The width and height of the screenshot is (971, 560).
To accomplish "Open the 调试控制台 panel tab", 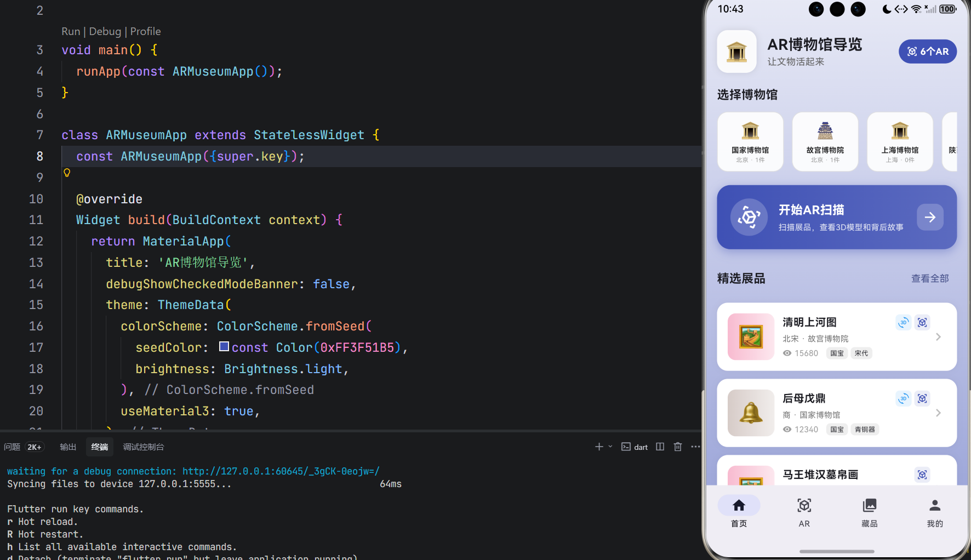I will 144,447.
